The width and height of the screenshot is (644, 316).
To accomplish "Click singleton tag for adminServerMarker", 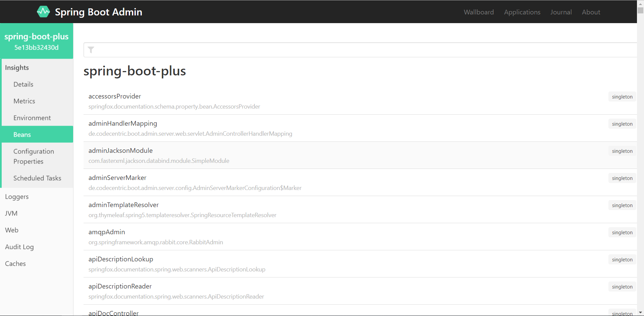I will coord(622,178).
